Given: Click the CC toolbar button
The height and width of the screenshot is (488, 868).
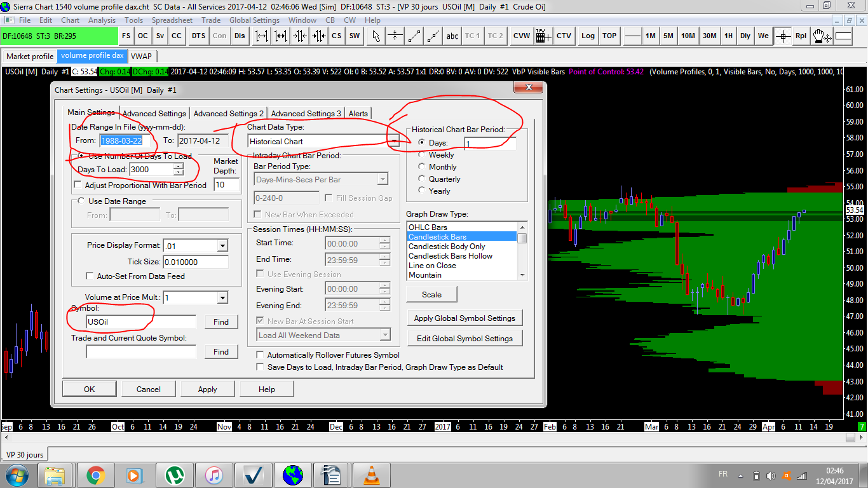Looking at the screenshot, I should point(177,36).
